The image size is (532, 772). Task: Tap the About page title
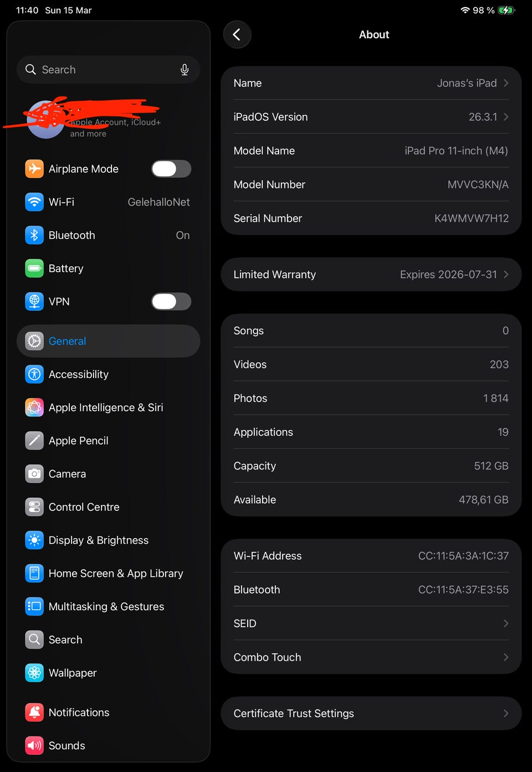tap(374, 34)
